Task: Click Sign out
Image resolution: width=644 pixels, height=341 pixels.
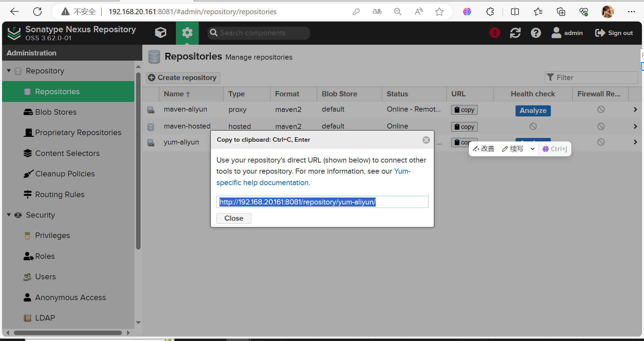Action: pos(614,33)
